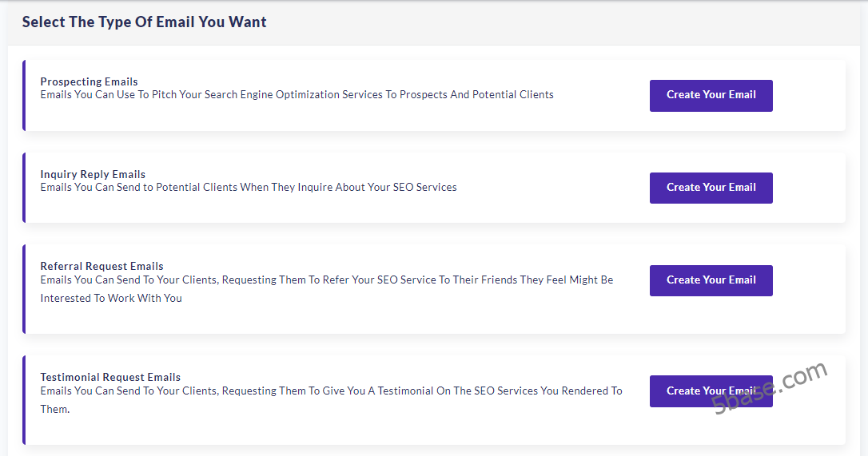Click purple accent bar on Inquiry Reply card
Viewport: 868px width, 456px height.
[24, 188]
